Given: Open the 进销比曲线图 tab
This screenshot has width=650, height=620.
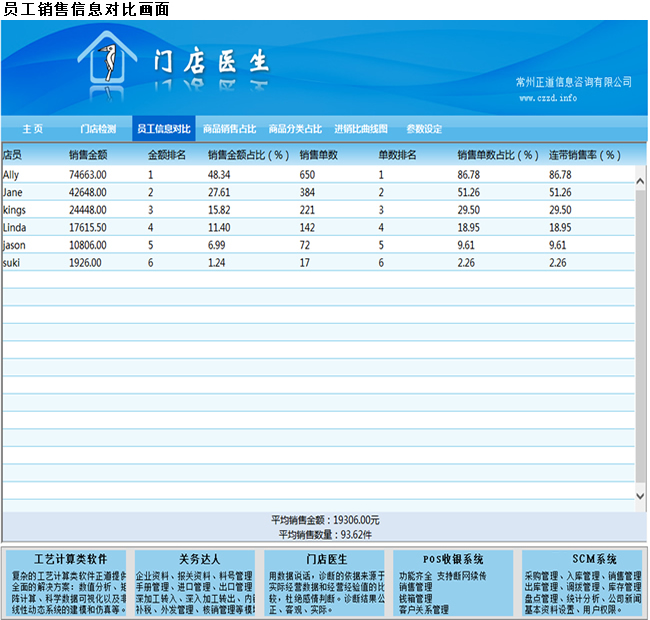Looking at the screenshot, I should click(x=361, y=129).
